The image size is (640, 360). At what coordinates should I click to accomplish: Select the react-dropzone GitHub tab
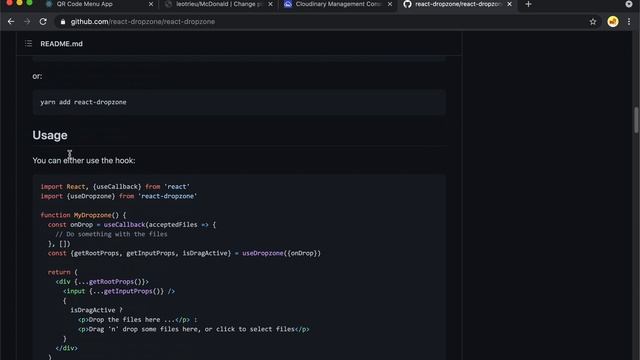point(458,4)
